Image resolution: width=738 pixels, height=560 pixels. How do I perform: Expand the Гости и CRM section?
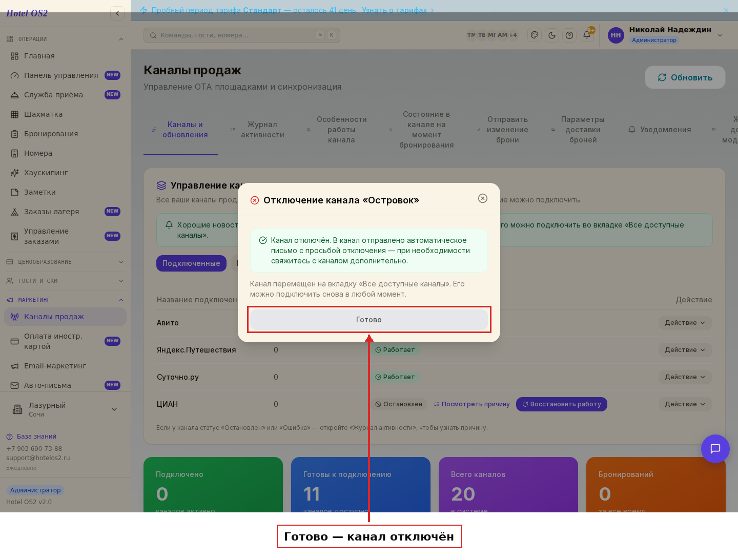pyautogui.click(x=65, y=281)
